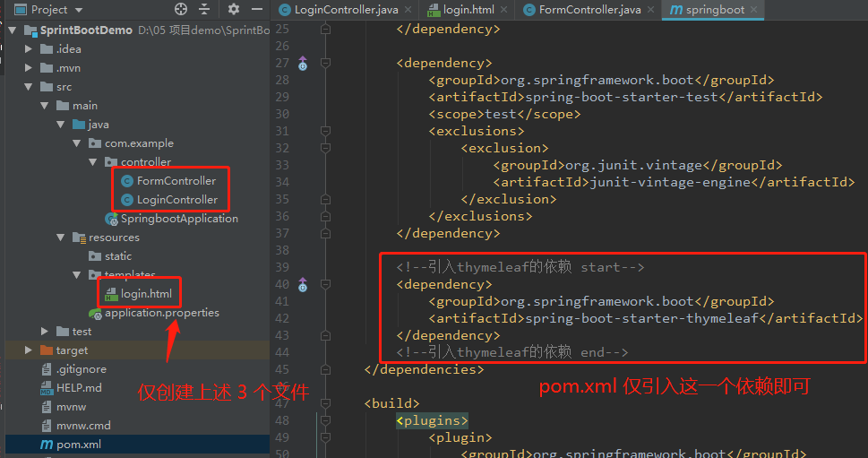Collapse the SprintBootDemo project root
The width and height of the screenshot is (868, 458).
tap(13, 30)
